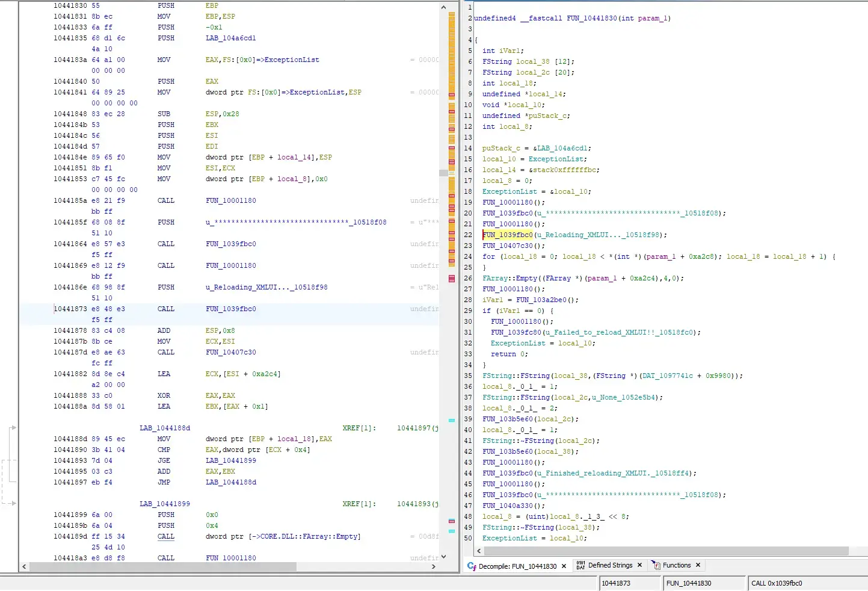Image resolution: width=868 pixels, height=591 pixels.
Task: Click the decompiler horizontal scrollbar left arrow
Action: [479, 551]
